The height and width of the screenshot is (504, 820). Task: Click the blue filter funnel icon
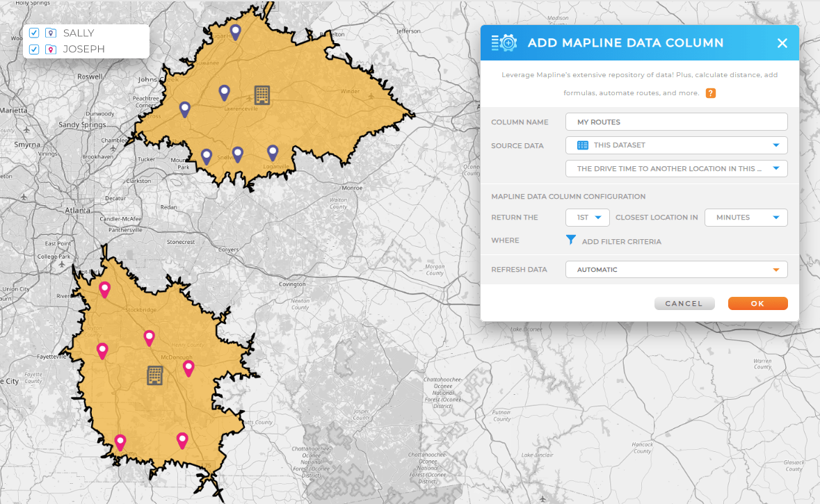click(x=570, y=240)
